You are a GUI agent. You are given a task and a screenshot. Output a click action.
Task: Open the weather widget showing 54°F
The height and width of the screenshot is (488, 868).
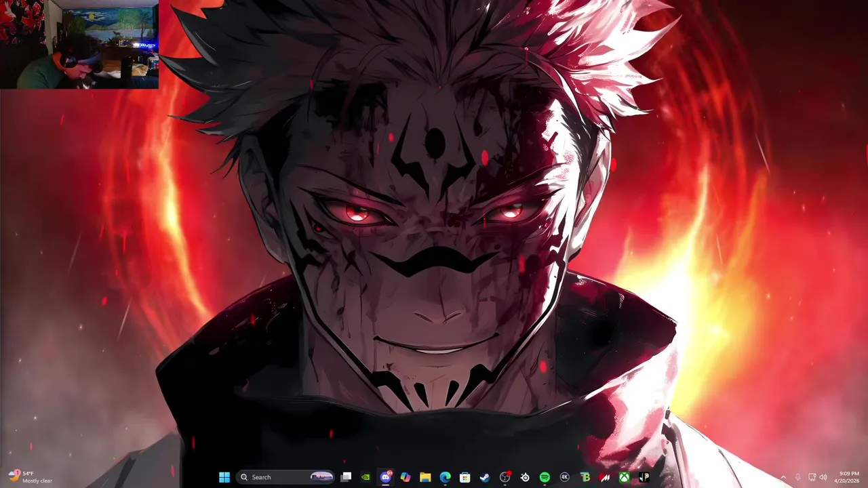pos(31,477)
